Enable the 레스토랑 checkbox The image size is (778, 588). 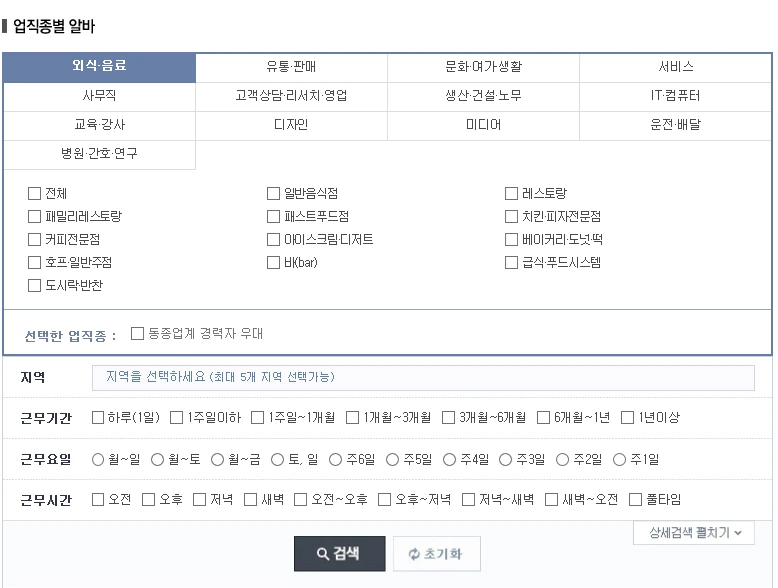[x=511, y=194]
